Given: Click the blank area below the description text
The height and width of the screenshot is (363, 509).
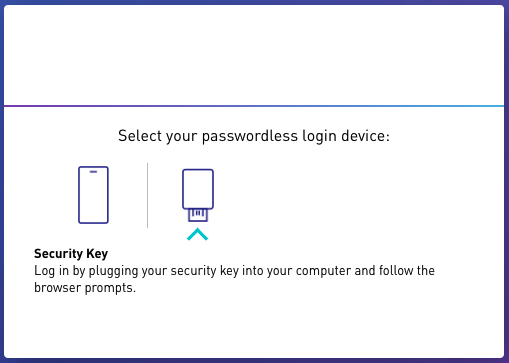Looking at the screenshot, I should [x=254, y=327].
